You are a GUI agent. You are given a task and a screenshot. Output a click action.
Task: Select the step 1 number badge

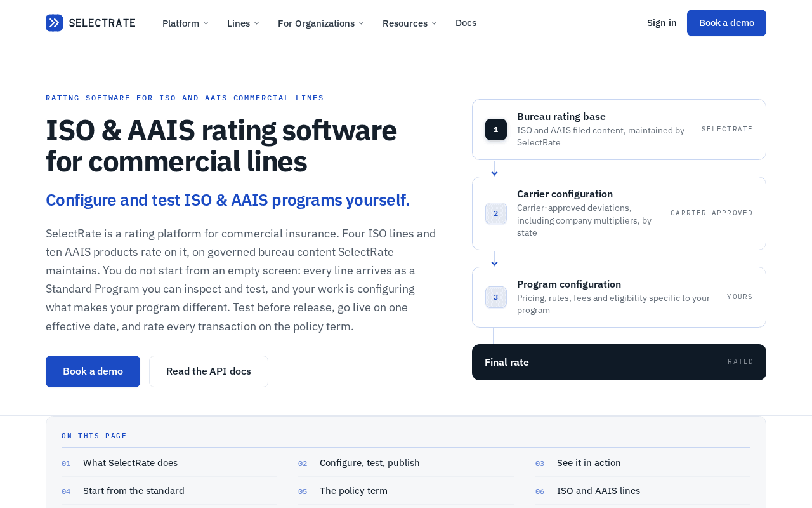(x=496, y=130)
